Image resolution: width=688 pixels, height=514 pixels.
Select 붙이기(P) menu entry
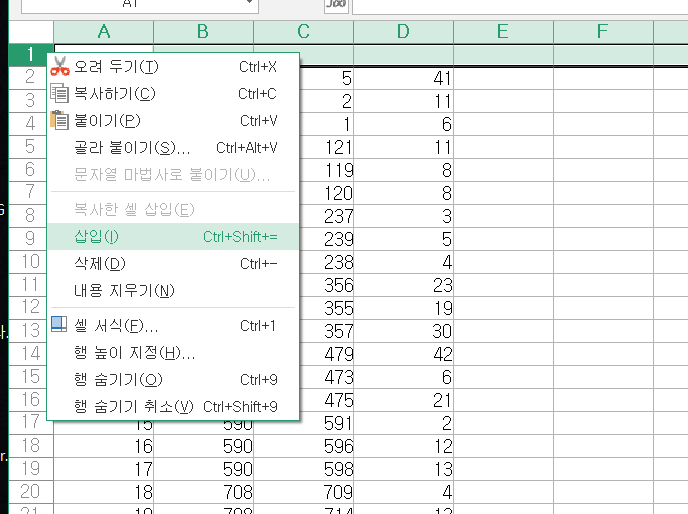point(173,120)
